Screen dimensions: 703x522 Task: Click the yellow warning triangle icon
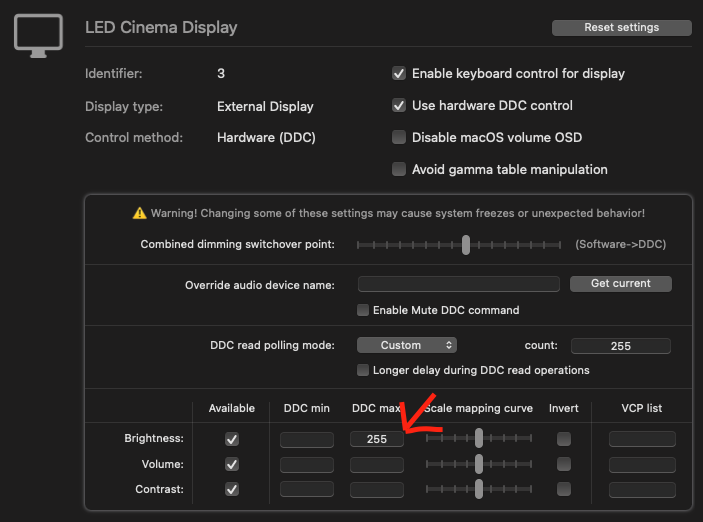(139, 213)
